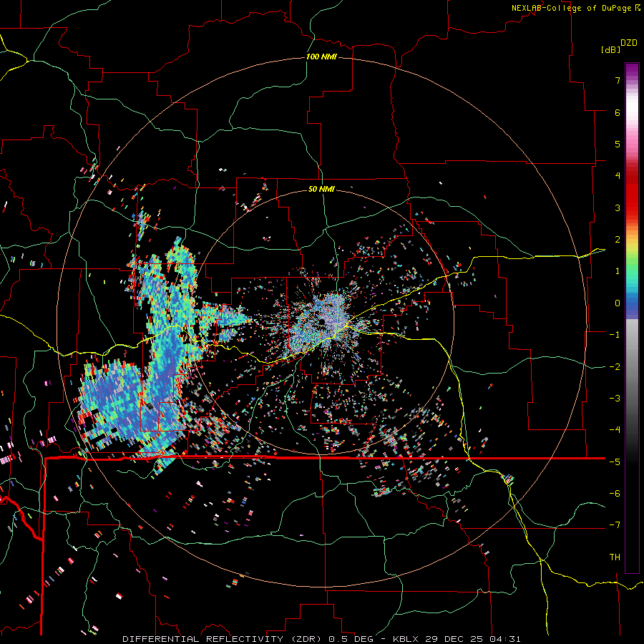Click the legend value 5
The width and height of the screenshot is (644, 644).
tap(618, 144)
